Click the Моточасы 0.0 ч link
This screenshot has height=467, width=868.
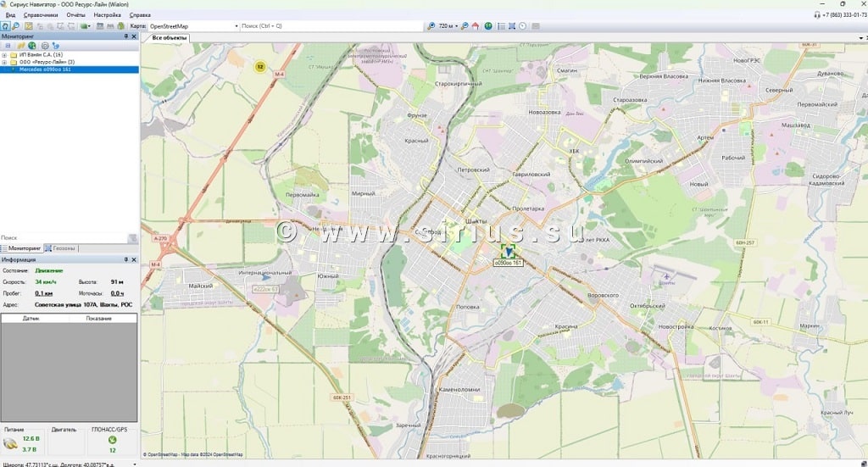(117, 293)
